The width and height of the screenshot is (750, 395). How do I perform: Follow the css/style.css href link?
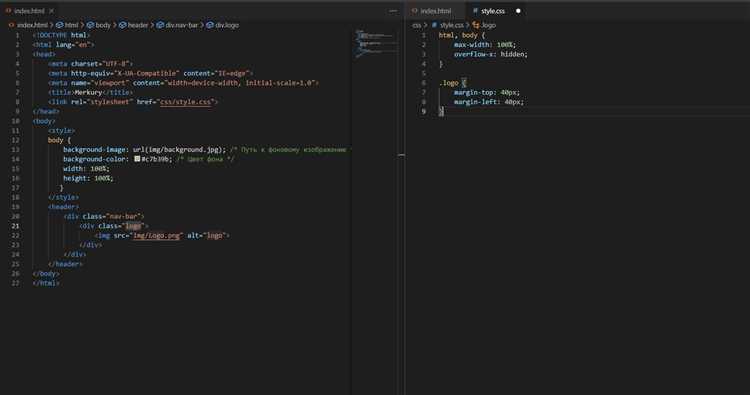pos(186,102)
